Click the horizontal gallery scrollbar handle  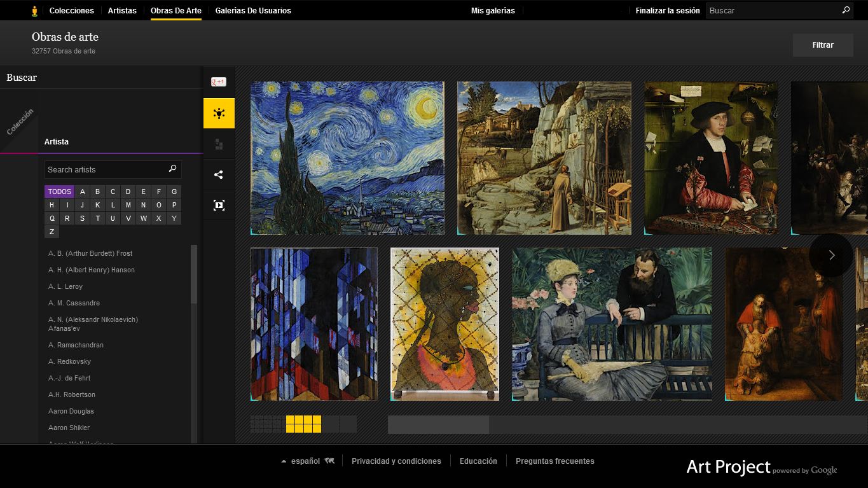click(x=438, y=424)
